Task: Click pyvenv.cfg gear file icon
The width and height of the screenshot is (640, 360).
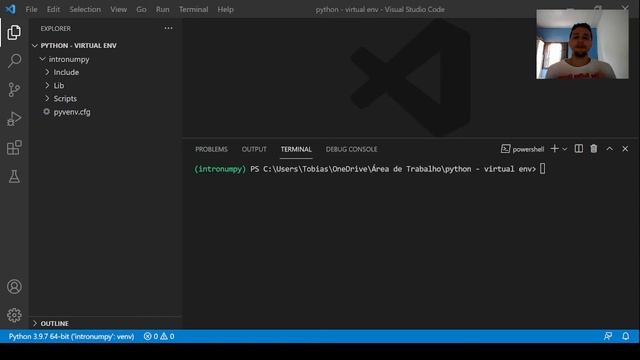Action: coord(47,111)
